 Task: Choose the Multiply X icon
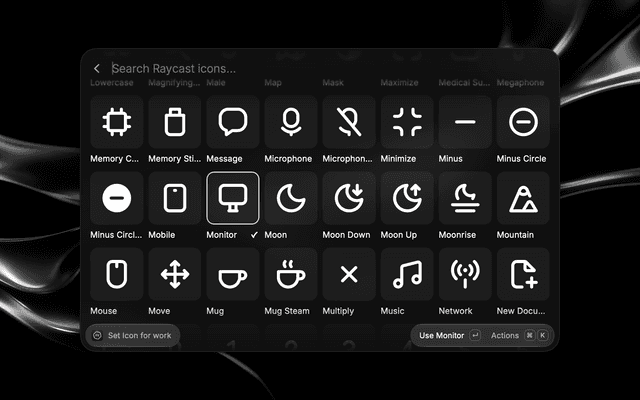click(x=349, y=274)
